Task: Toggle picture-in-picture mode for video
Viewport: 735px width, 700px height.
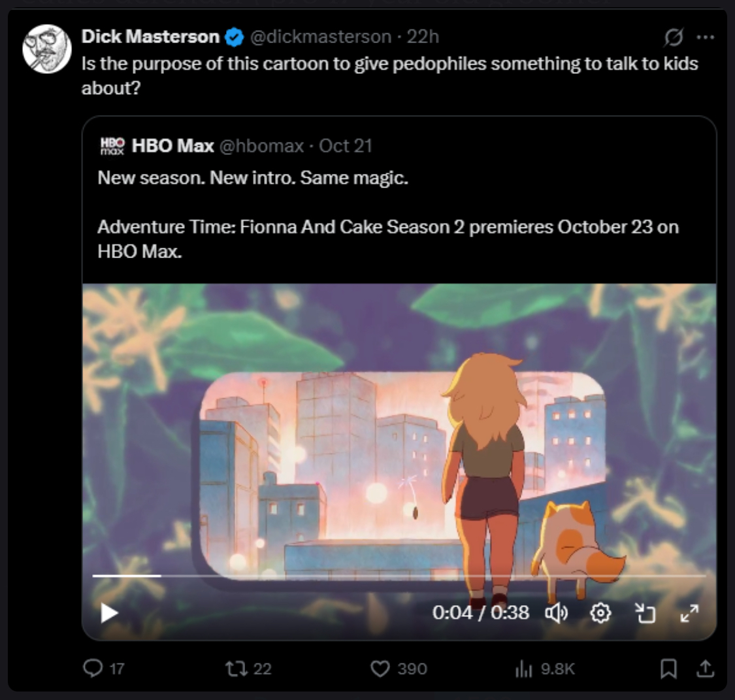Action: (645, 613)
